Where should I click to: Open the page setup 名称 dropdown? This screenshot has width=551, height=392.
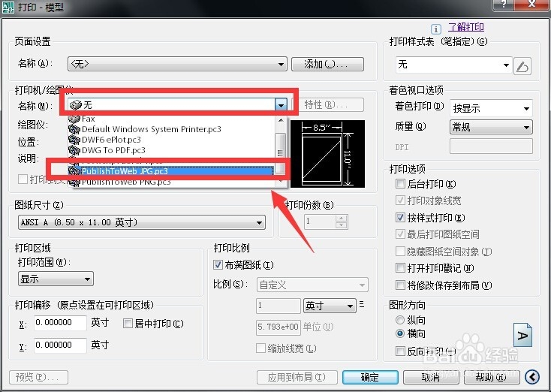tap(177, 65)
